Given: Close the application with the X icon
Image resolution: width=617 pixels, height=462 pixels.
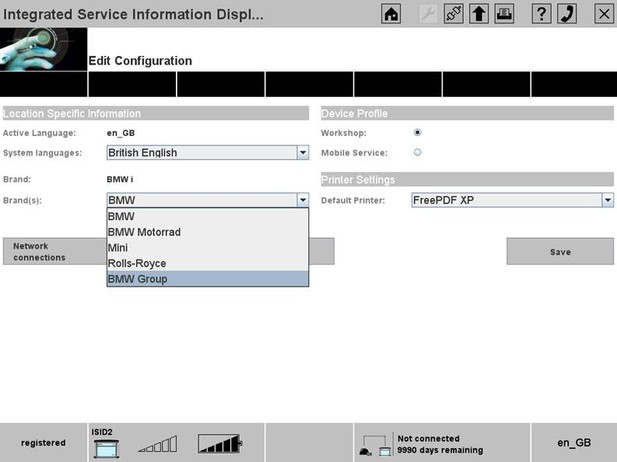Looking at the screenshot, I should click(x=604, y=14).
